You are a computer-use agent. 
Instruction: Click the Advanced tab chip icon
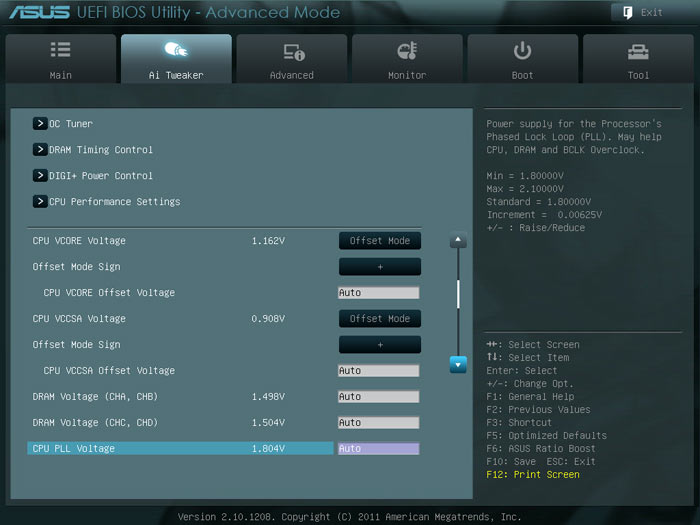tap(292, 51)
